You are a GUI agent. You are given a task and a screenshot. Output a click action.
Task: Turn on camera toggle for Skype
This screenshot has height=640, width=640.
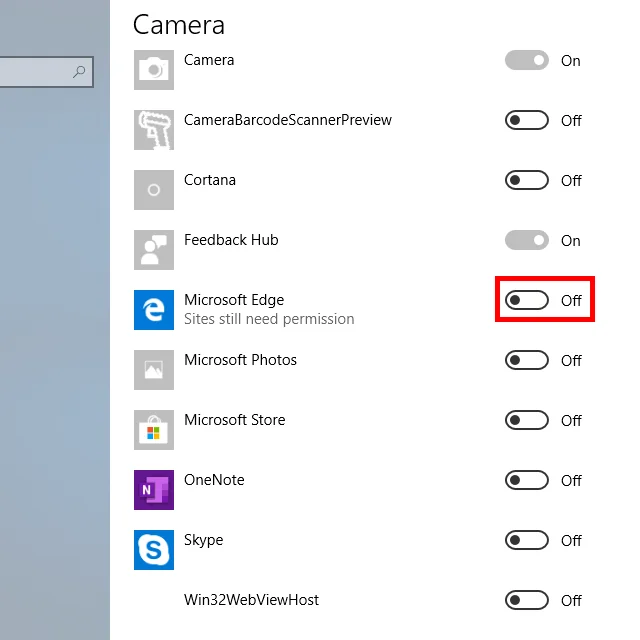[x=527, y=540]
